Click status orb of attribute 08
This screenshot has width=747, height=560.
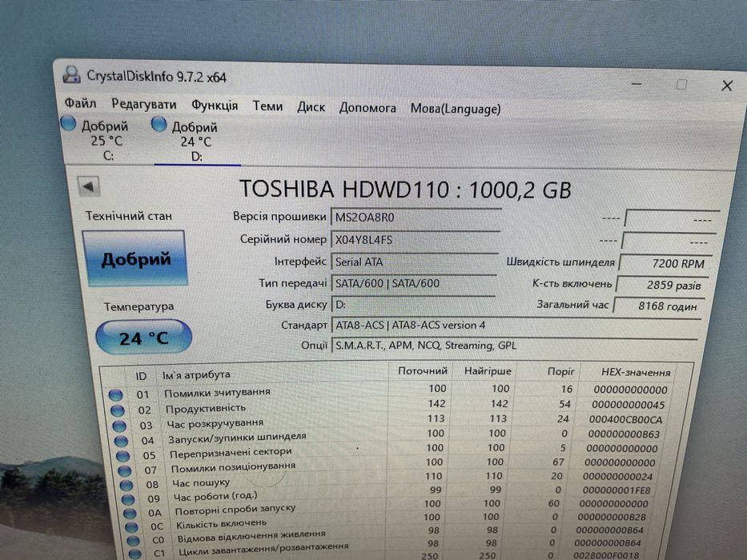click(x=127, y=486)
